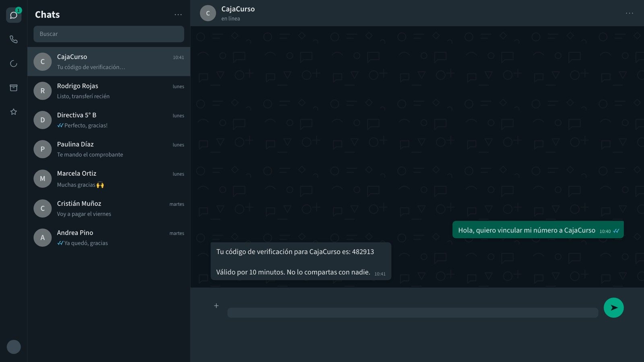Click the "Ya quedó, gracias" preview text
Viewport: 644px width, 362px height.
86,243
